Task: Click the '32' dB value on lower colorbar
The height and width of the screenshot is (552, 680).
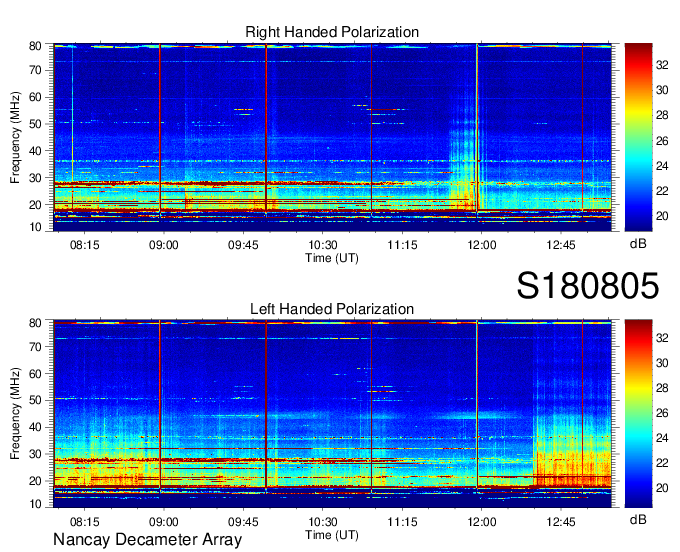Action: coord(662,338)
